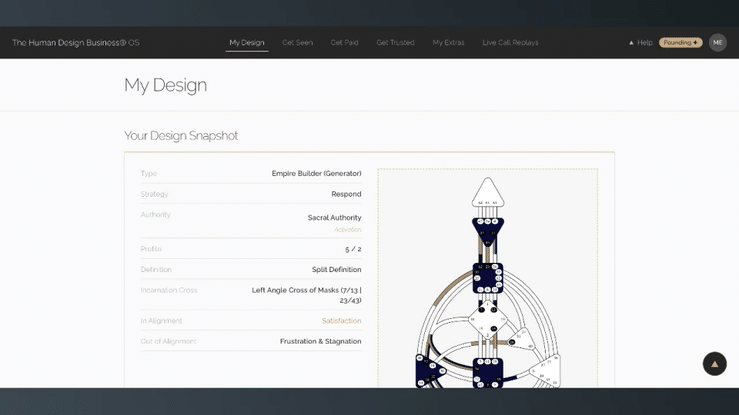Click the Help link in header
Viewport: 739px width, 415px height.
point(640,42)
